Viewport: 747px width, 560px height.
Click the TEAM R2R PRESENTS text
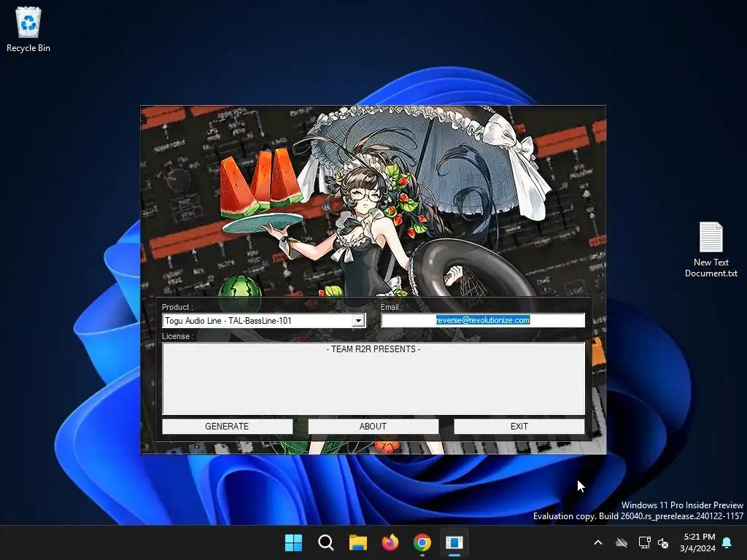373,349
